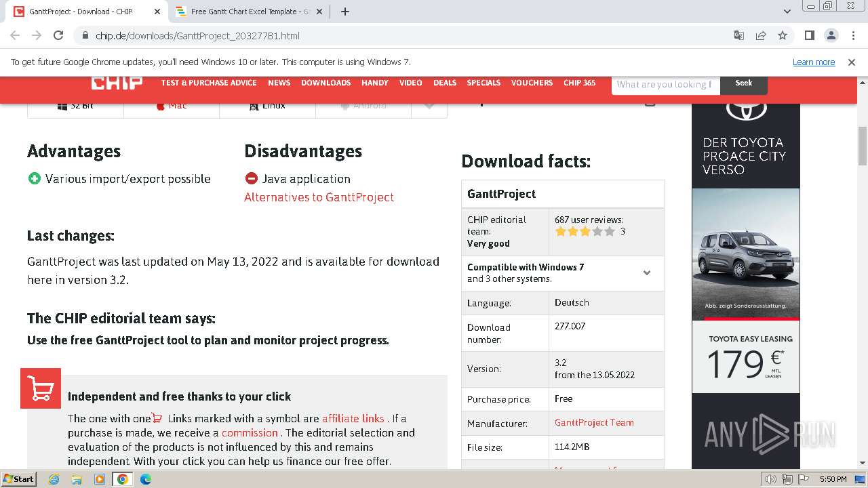Go back with the browser back arrow

pos(15,35)
